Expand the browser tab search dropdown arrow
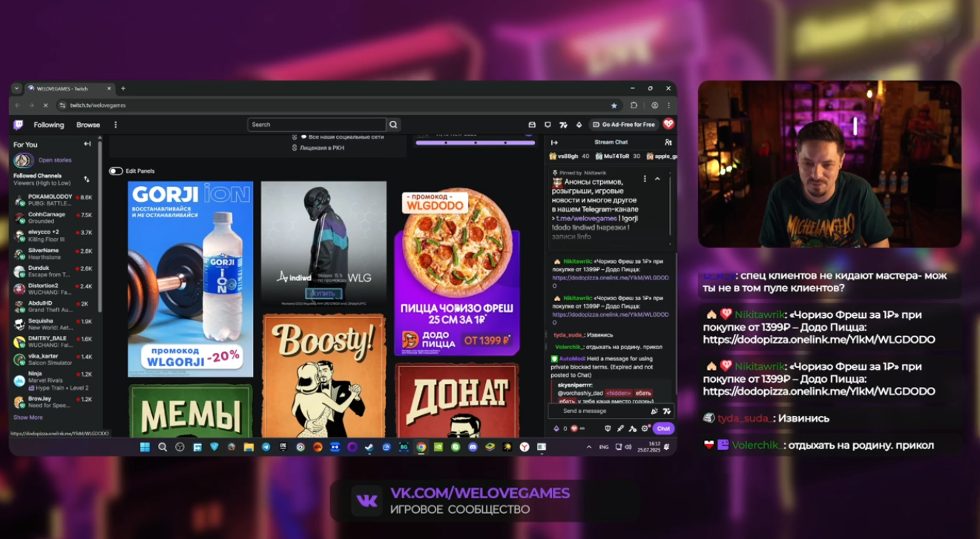This screenshot has height=539, width=980. pyautogui.click(x=17, y=88)
